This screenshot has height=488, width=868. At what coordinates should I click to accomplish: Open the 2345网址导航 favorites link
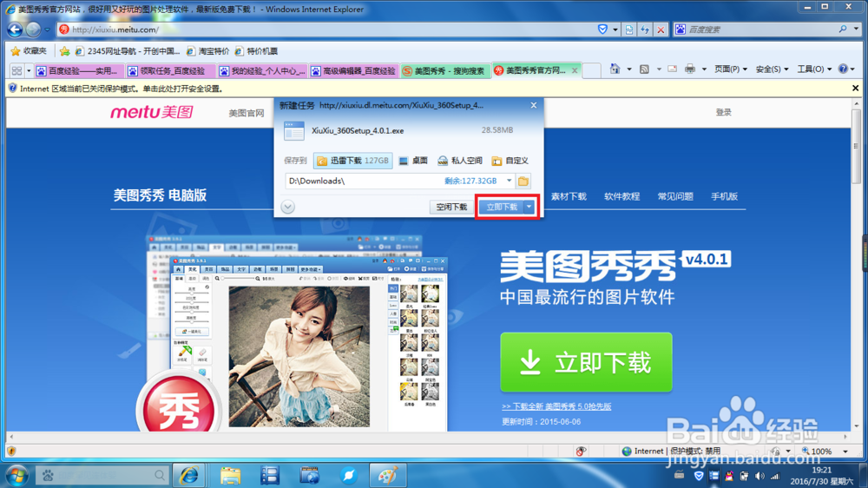[x=128, y=51]
